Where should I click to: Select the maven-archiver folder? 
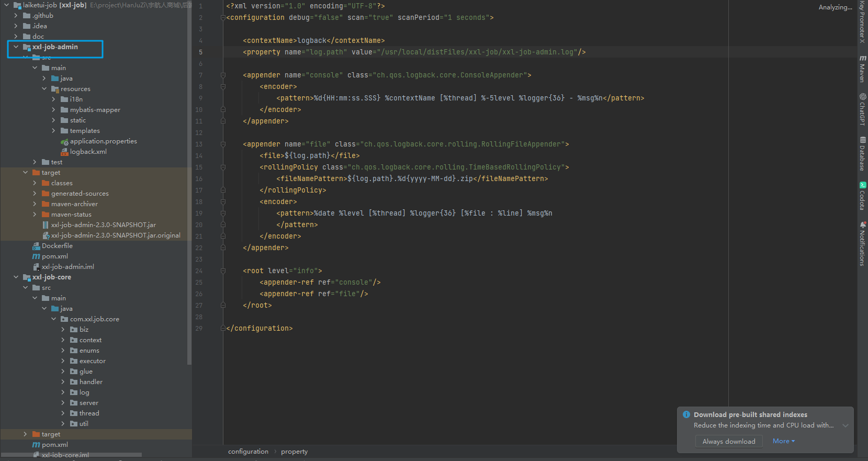[x=74, y=204]
